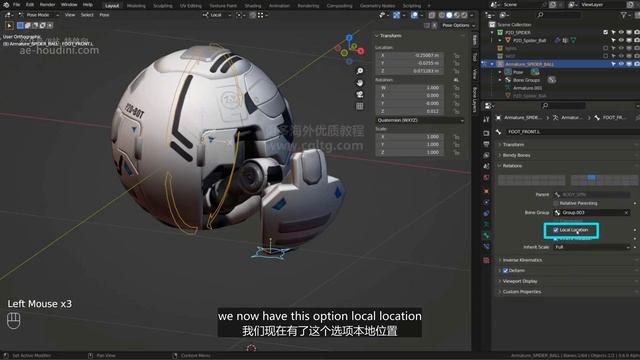
Task: Switch to rendered shading mode
Action: (464, 15)
